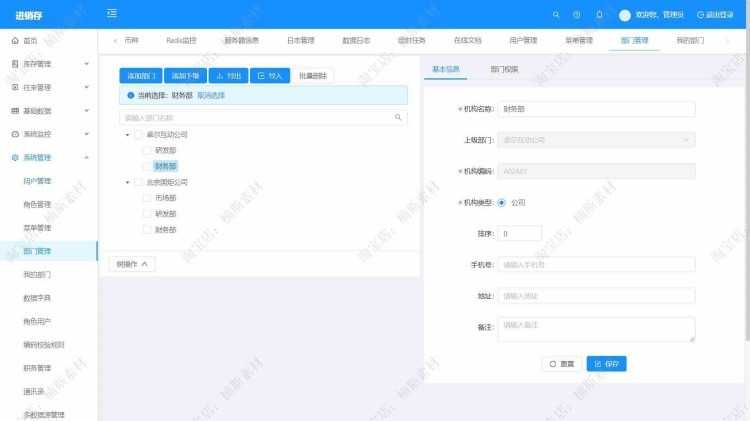Switch to the 我的部门 tab in tab strip
This screenshot has height=421, width=750.
pos(690,41)
